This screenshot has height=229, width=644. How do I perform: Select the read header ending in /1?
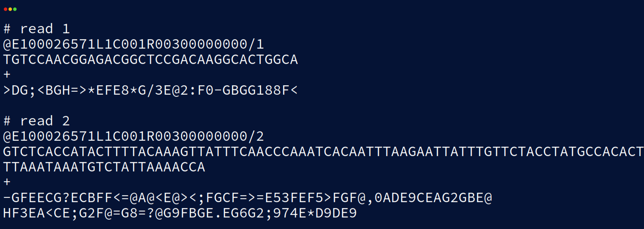pyautogui.click(x=133, y=44)
